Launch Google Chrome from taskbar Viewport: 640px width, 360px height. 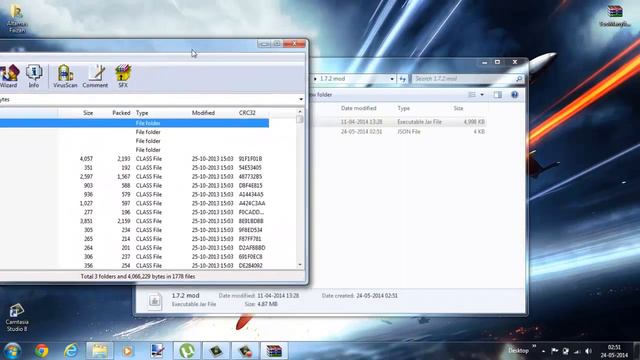[x=42, y=351]
